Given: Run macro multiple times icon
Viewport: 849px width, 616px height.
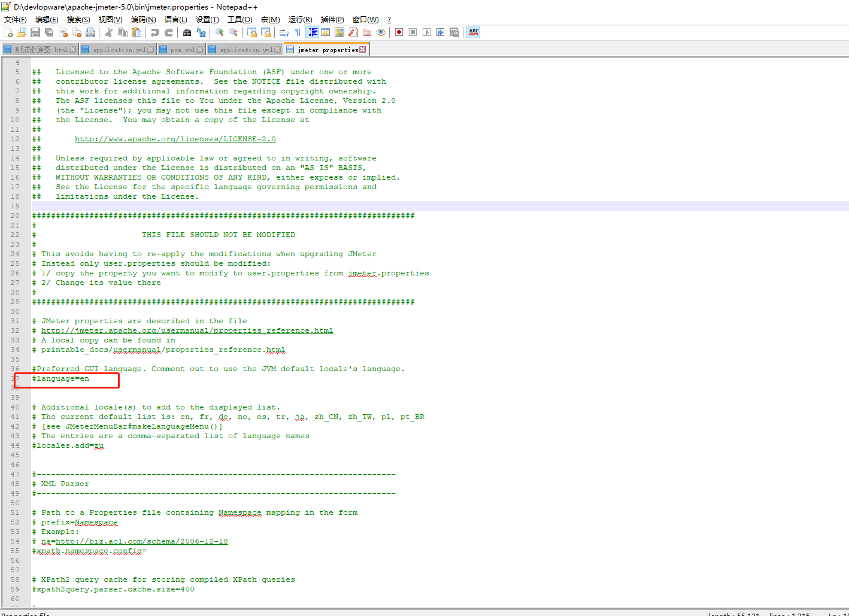Looking at the screenshot, I should click(x=441, y=32).
